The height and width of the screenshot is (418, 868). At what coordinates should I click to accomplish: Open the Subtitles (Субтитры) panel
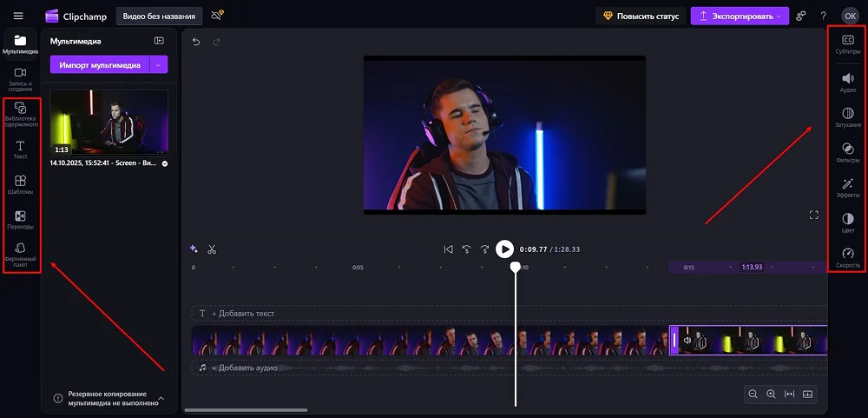847,43
